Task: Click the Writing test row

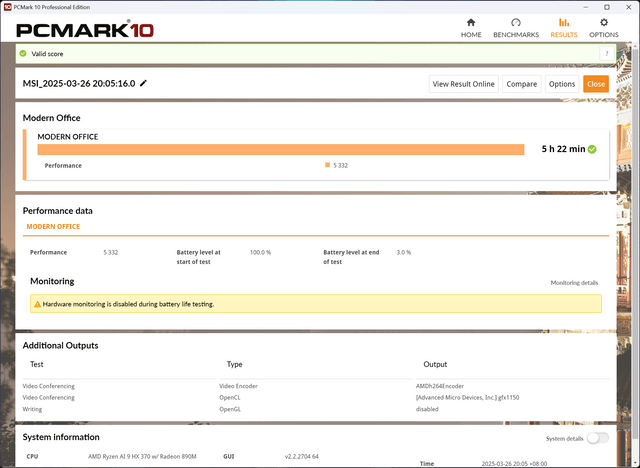Action: [x=32, y=409]
